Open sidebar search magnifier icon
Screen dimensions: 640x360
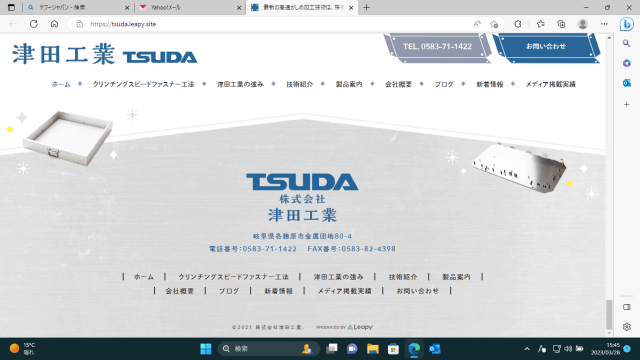click(627, 43)
